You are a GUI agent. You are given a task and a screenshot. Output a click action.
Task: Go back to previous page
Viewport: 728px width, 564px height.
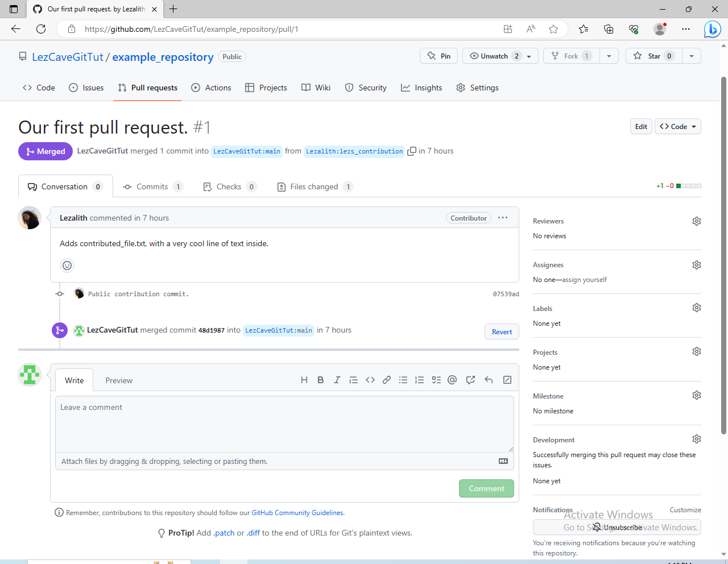coord(16,29)
